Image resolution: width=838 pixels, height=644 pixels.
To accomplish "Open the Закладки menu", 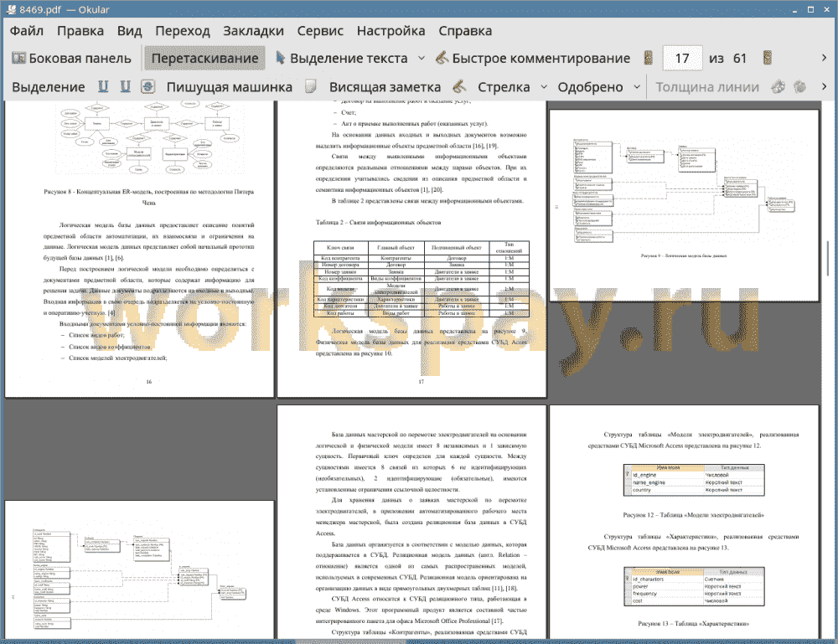I will 253,31.
